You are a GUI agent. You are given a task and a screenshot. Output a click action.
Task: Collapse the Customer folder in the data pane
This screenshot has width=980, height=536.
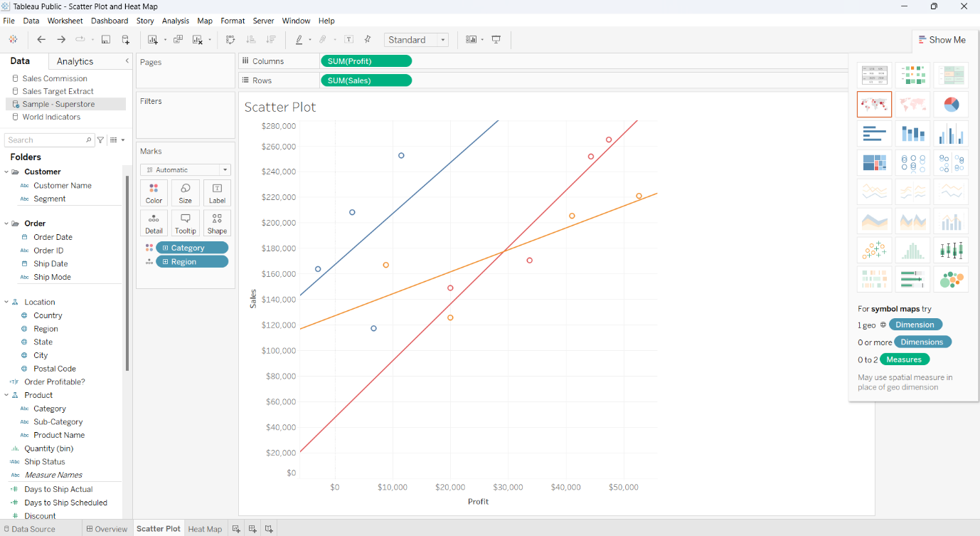coord(7,171)
